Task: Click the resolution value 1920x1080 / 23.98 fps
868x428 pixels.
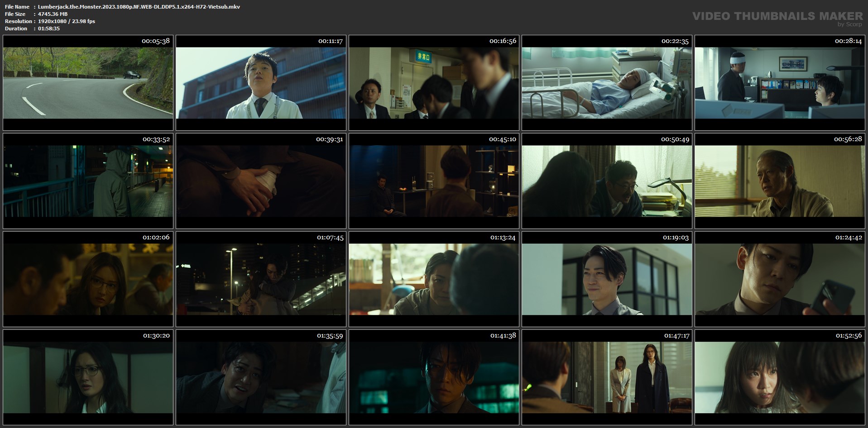Action: [67, 21]
